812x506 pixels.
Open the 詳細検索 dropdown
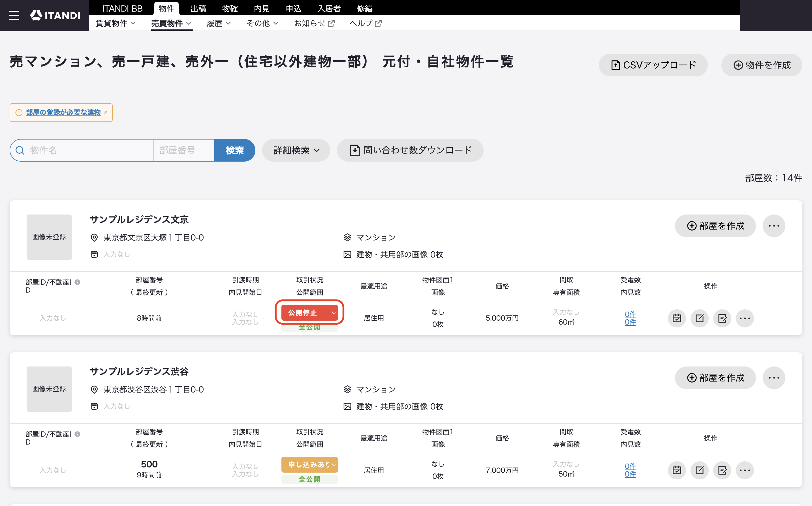click(x=296, y=150)
